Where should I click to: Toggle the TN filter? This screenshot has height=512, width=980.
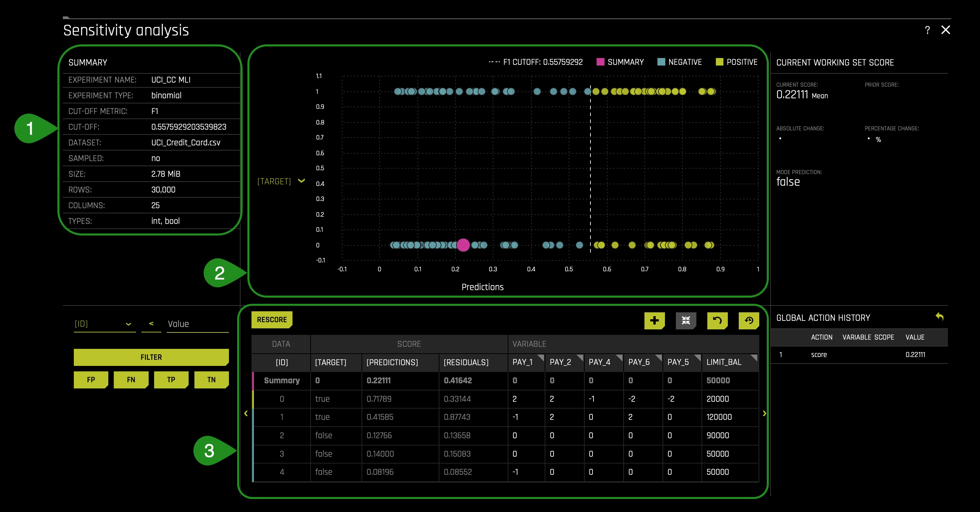(212, 380)
